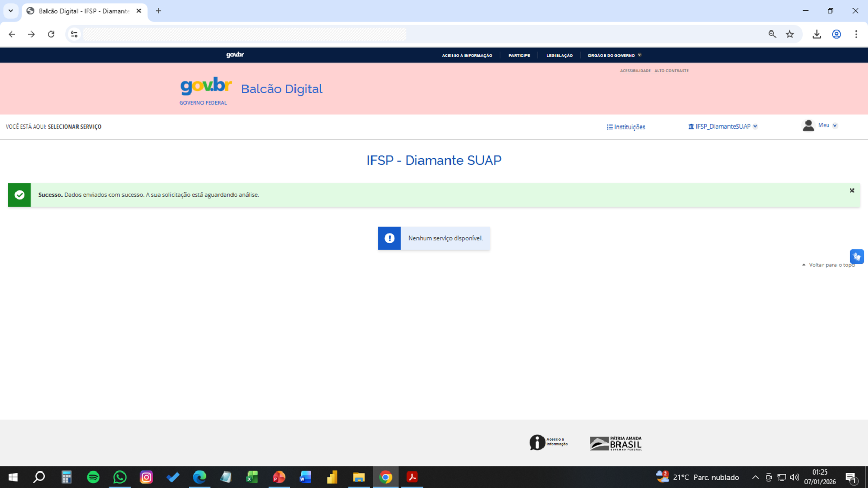
Task: Open Adobe Acrobat from the taskbar
Action: click(x=411, y=477)
